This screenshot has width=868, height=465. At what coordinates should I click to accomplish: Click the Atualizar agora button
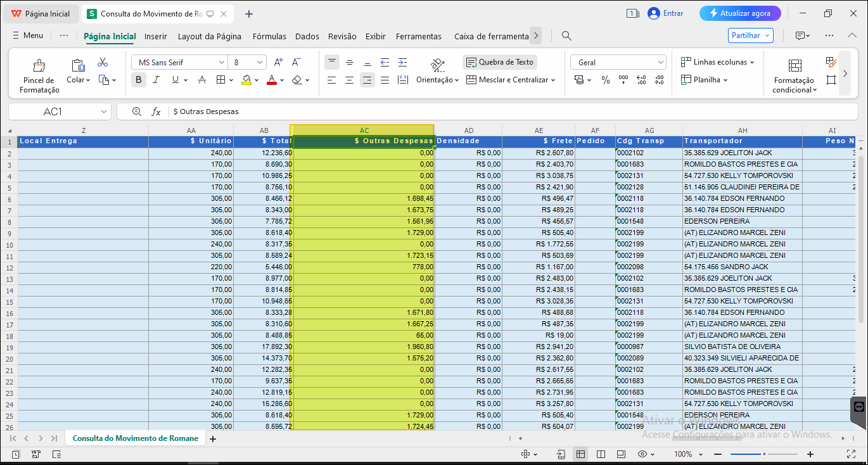click(740, 13)
